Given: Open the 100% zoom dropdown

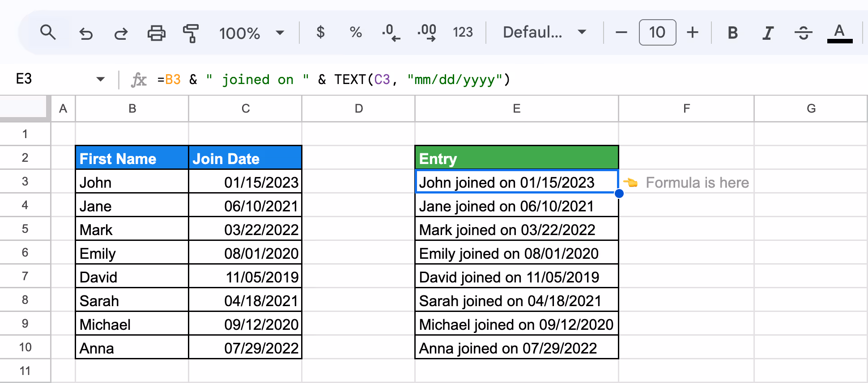Looking at the screenshot, I should tap(252, 33).
